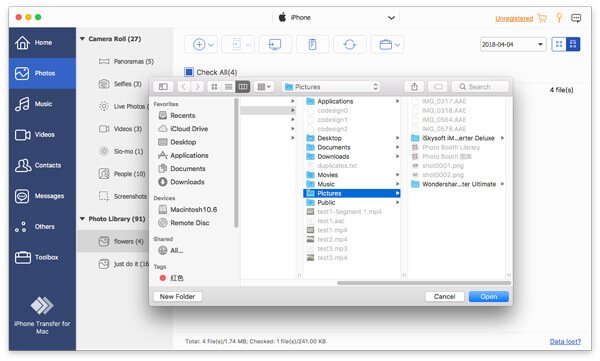Click the Cancel button
This screenshot has width=600, height=361.
point(444,296)
